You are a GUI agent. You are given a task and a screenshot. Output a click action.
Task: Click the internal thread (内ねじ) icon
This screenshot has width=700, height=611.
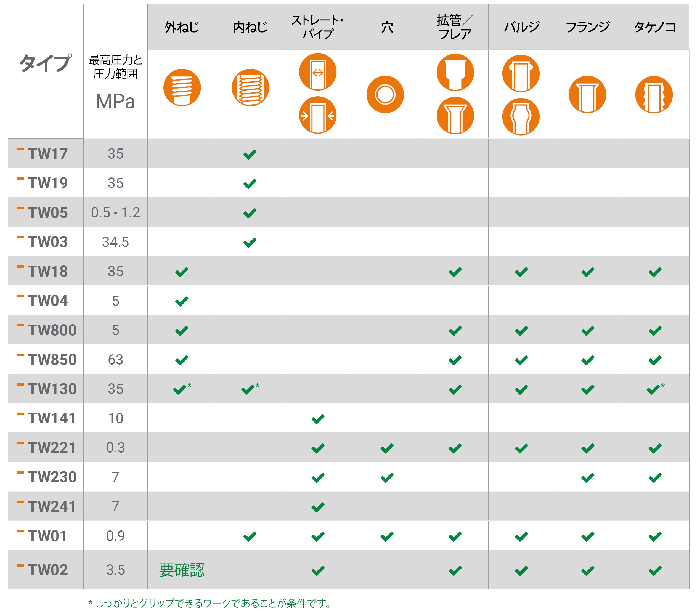coord(250,88)
